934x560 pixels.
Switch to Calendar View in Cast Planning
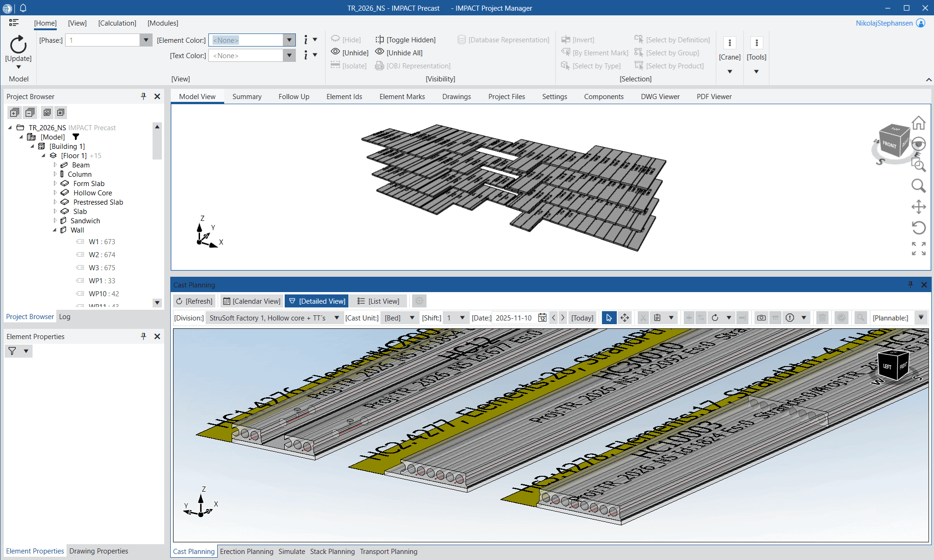click(x=252, y=301)
